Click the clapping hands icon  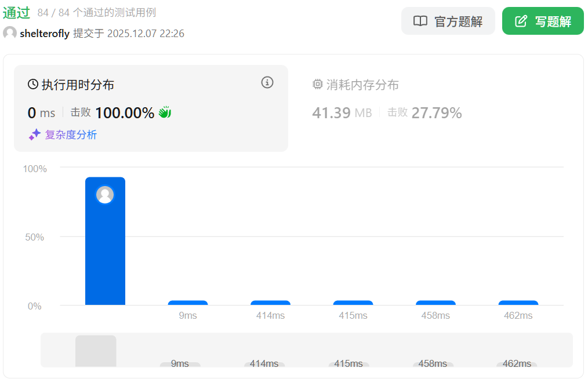(x=165, y=112)
